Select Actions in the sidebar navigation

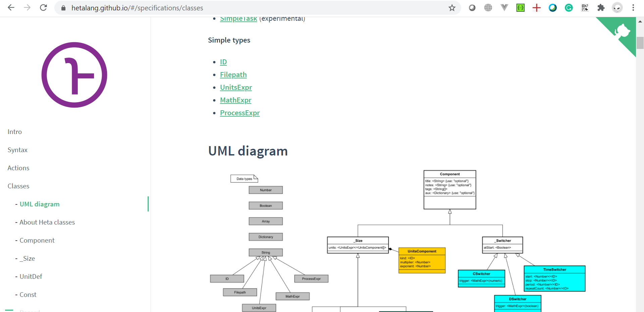18,168
